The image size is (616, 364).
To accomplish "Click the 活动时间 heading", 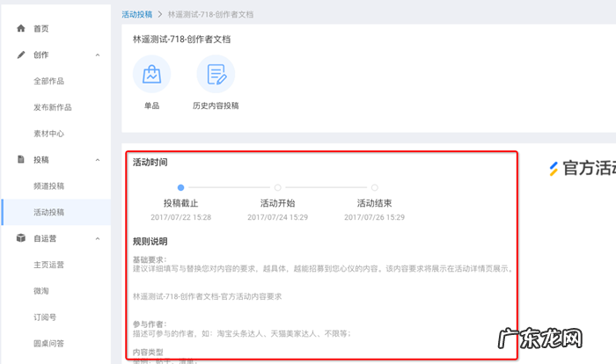I will 150,162.
